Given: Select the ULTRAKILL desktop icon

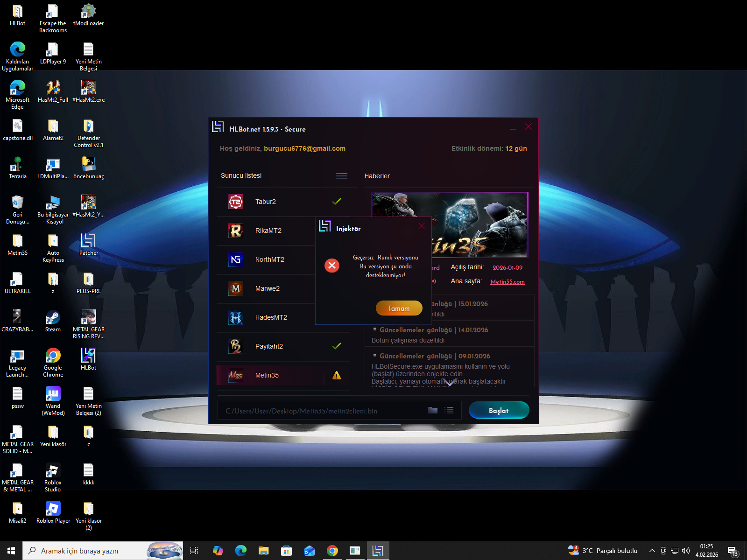Looking at the screenshot, I should (18, 282).
